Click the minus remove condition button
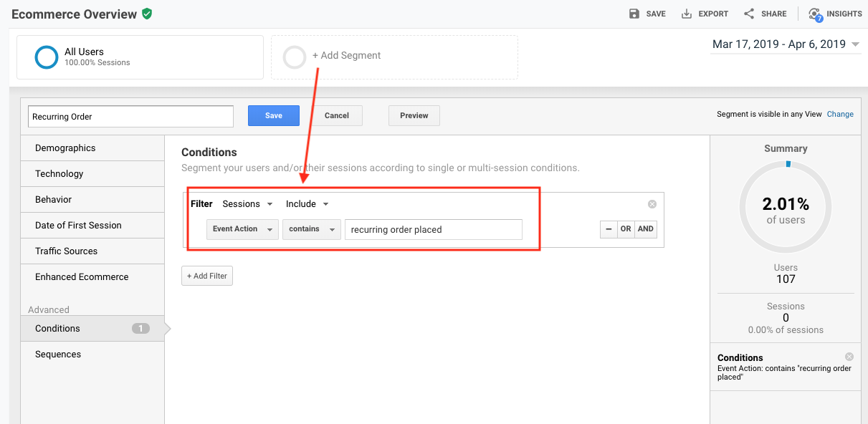Screen dimensions: 868x424 609,229
